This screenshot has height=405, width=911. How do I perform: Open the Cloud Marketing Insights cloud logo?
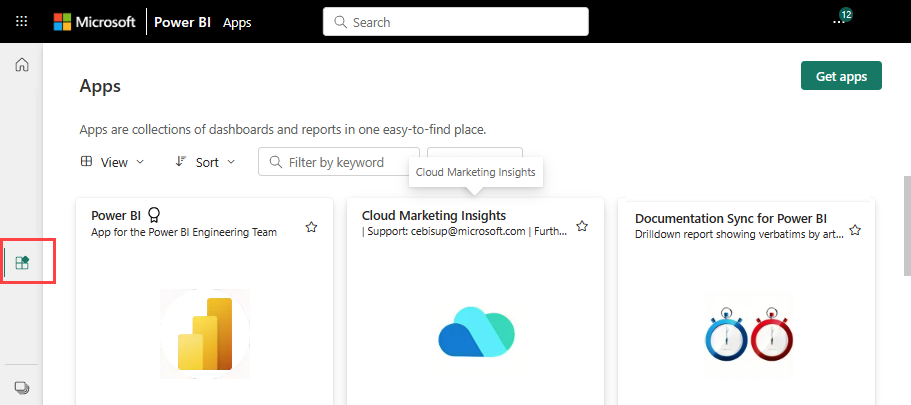(475, 333)
